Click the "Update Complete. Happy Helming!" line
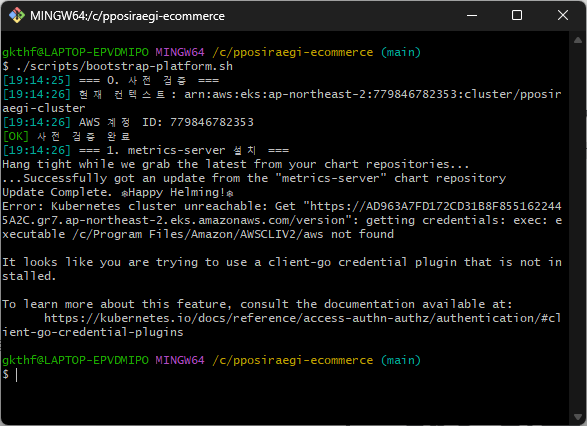Viewport: 587px width, 426px height. click(118, 192)
